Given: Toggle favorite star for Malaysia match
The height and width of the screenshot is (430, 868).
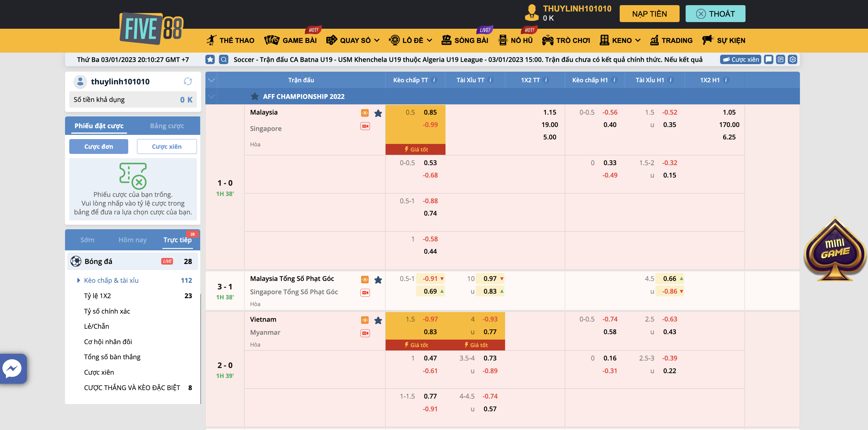Looking at the screenshot, I should (378, 113).
